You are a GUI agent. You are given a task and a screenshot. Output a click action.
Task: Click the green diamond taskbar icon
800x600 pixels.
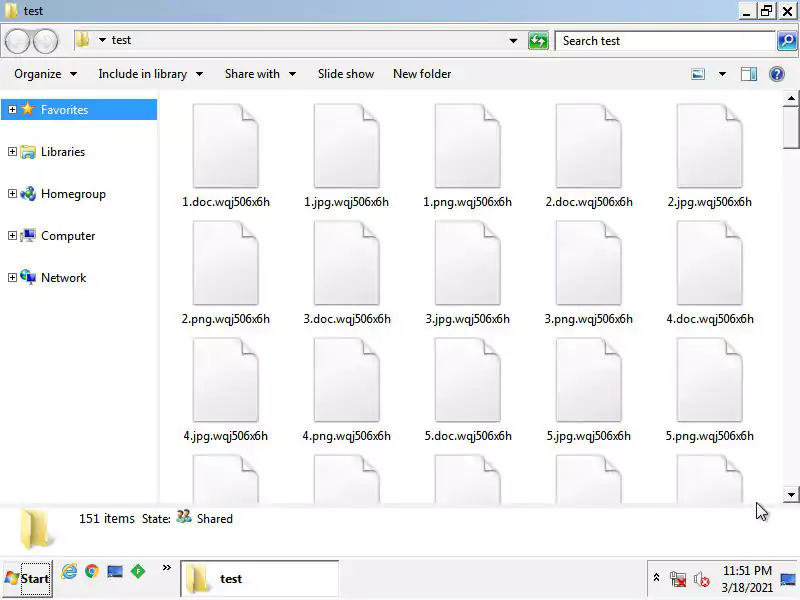pyautogui.click(x=138, y=571)
